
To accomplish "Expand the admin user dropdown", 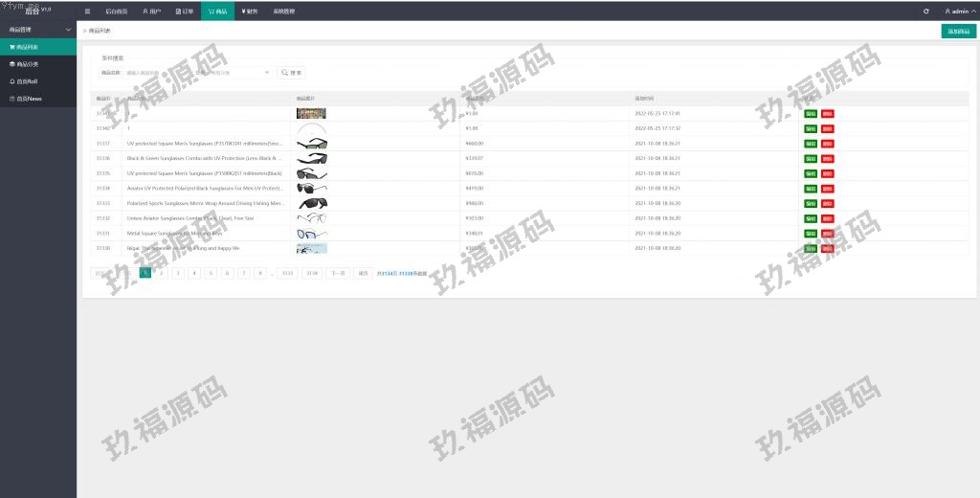I will pos(958,11).
